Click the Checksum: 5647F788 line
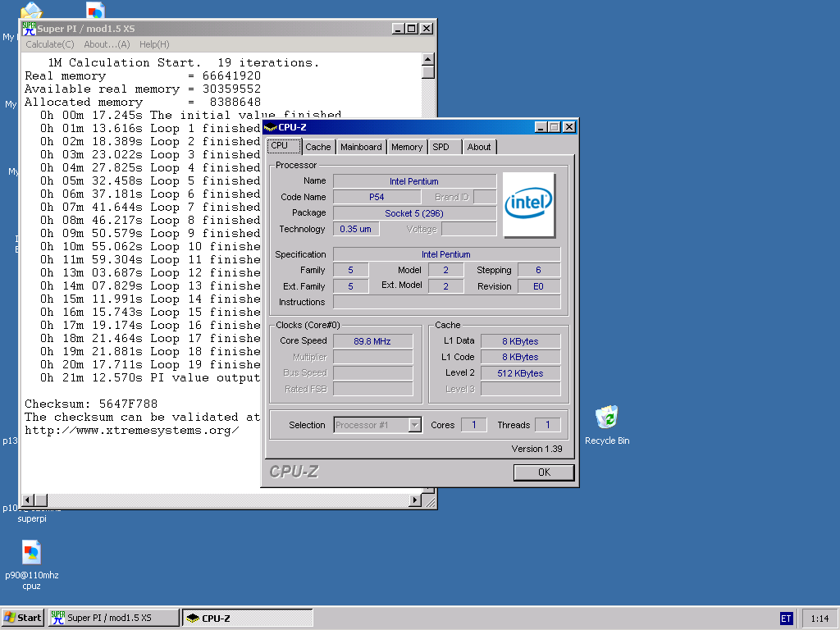The width and height of the screenshot is (840, 630). pyautogui.click(x=91, y=404)
